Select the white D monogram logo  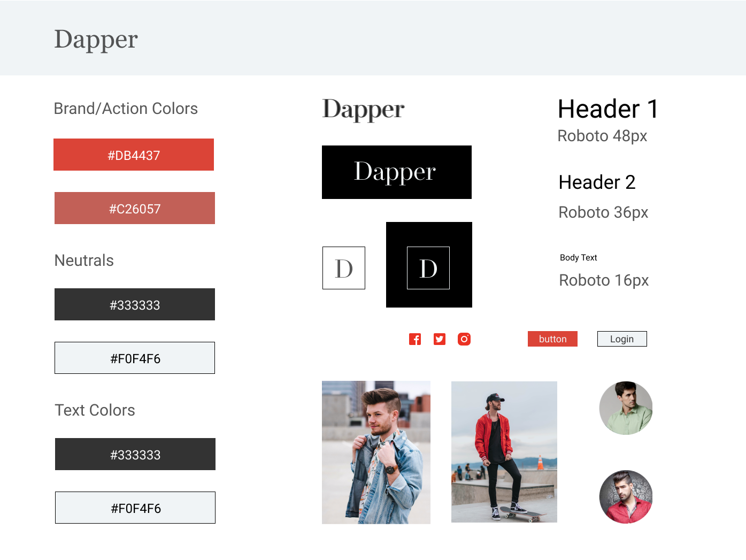click(x=344, y=268)
